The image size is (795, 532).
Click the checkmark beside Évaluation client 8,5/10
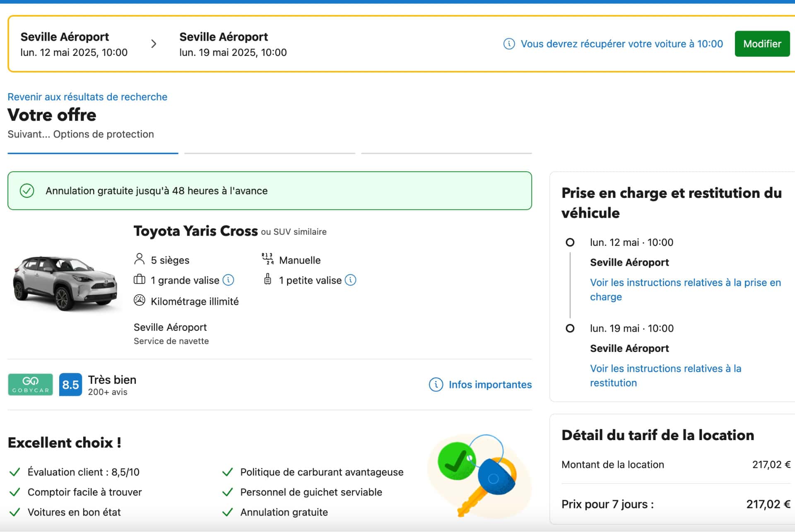coord(15,472)
